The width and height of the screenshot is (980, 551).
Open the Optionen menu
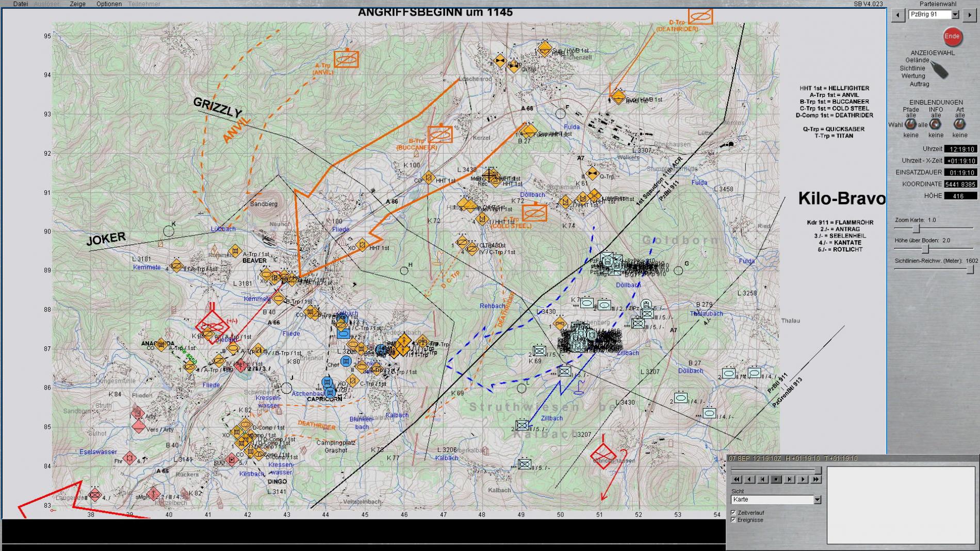click(109, 4)
